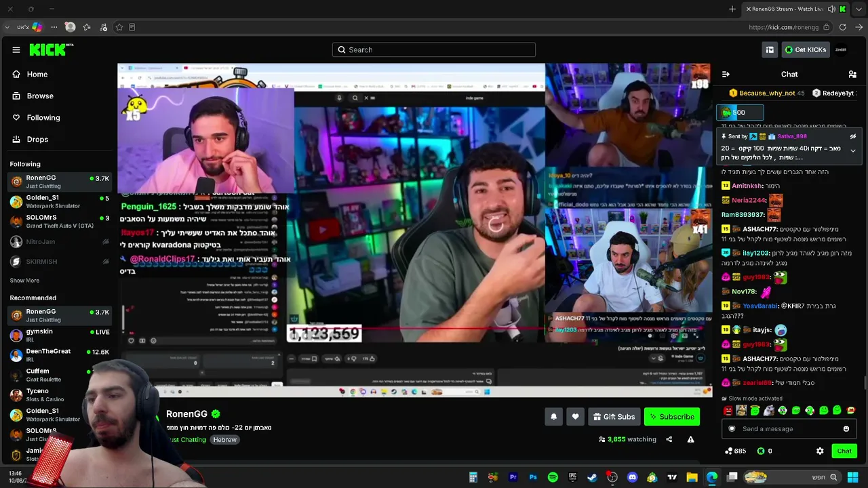Open browser settings ellipsis menu
This screenshot has width=868, height=488.
click(x=54, y=27)
